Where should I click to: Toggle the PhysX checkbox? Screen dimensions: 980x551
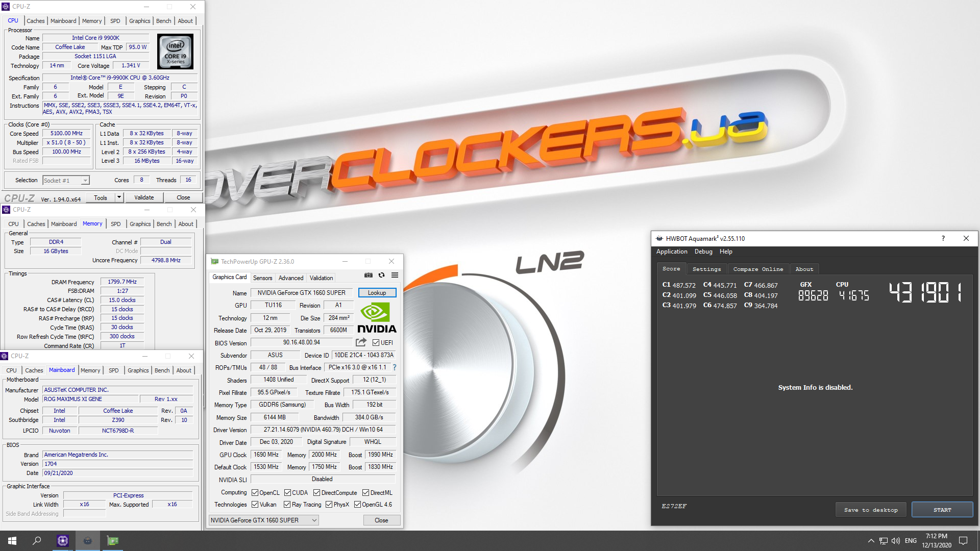[329, 505]
